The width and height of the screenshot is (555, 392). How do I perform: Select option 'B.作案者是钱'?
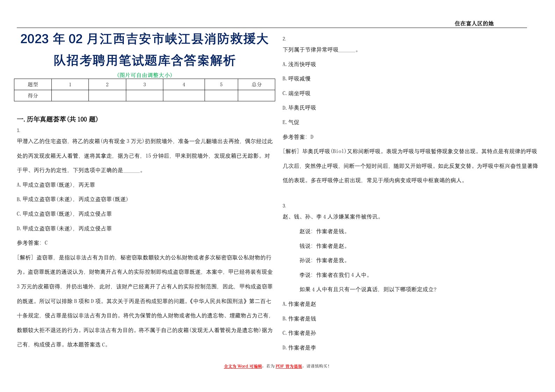point(299,319)
